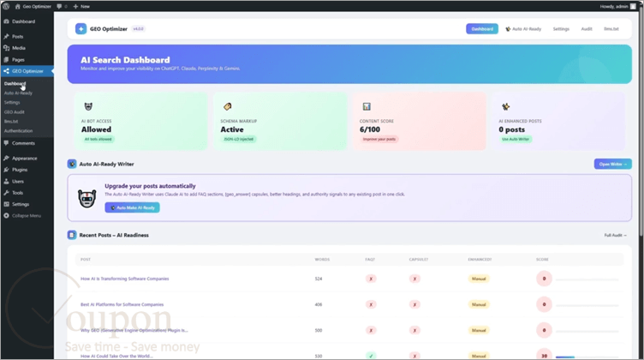Click FAQ X icon for Best AI Platforms row
This screenshot has height=360, width=644.
point(371,304)
